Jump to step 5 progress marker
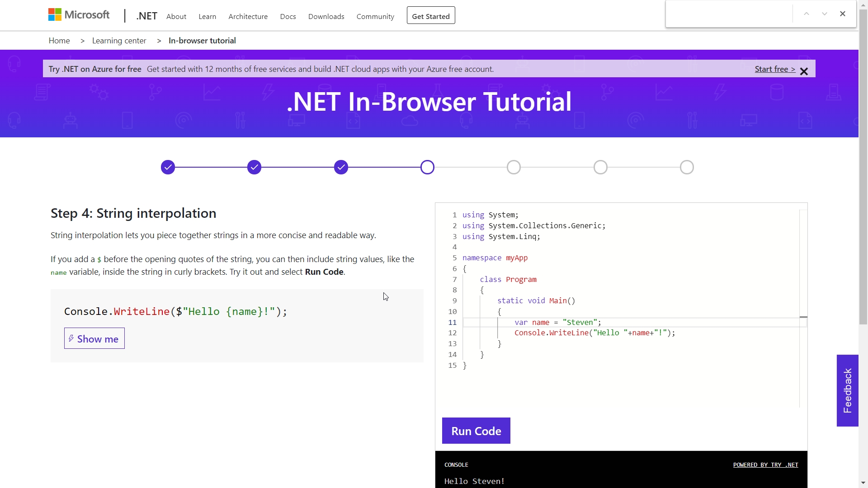The image size is (868, 488). pos(514,167)
